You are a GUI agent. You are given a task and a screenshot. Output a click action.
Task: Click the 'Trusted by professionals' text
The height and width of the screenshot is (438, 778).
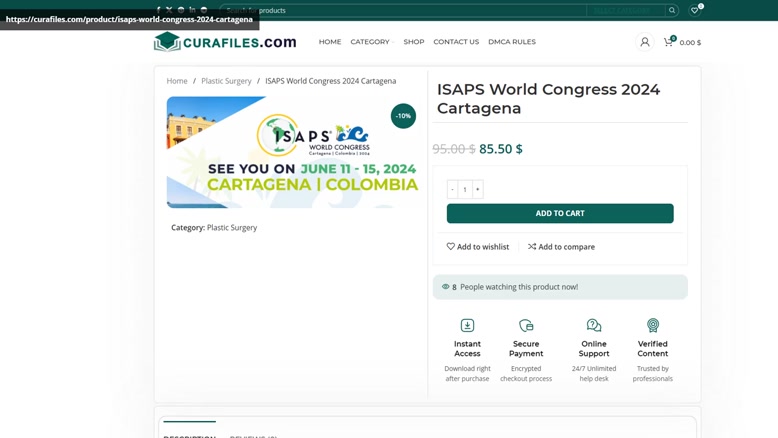(x=653, y=374)
